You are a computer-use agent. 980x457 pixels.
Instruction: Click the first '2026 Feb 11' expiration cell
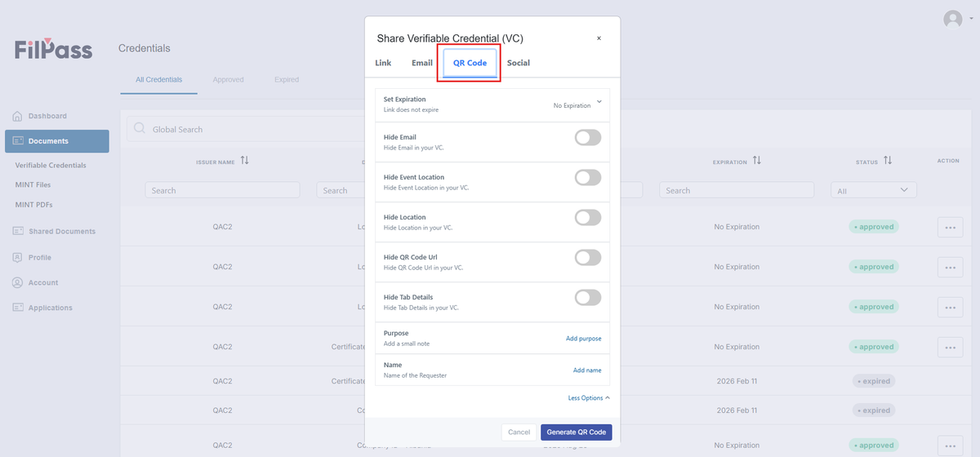[x=737, y=381]
